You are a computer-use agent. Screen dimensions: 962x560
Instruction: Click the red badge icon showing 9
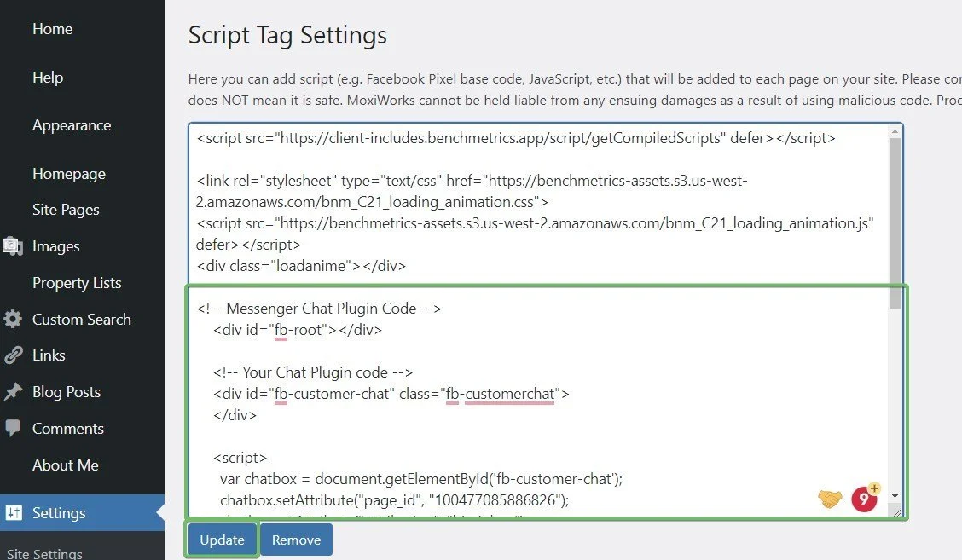pos(865,498)
